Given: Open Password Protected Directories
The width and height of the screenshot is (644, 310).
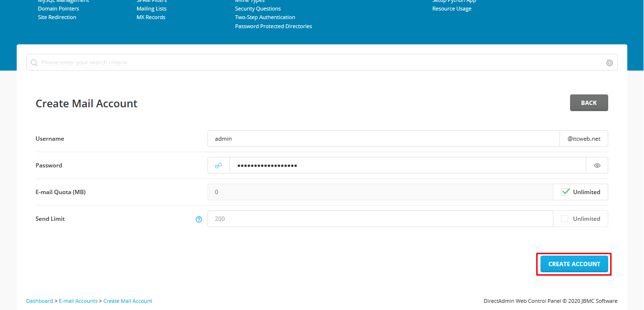Looking at the screenshot, I should click(x=273, y=26).
